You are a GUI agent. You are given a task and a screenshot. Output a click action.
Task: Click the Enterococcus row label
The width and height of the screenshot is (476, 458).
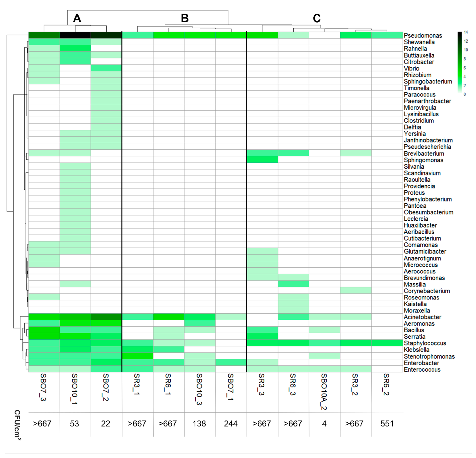point(422,370)
